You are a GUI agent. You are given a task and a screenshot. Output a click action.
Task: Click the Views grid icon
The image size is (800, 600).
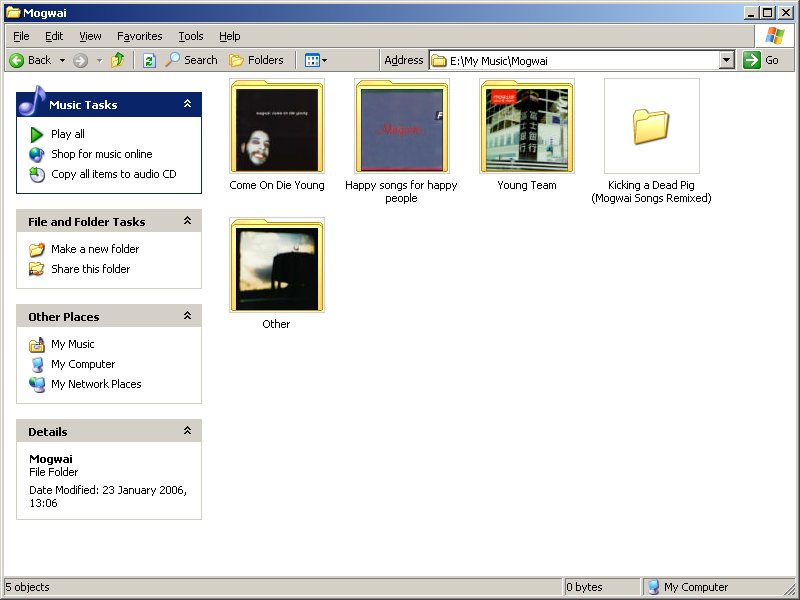coord(312,61)
